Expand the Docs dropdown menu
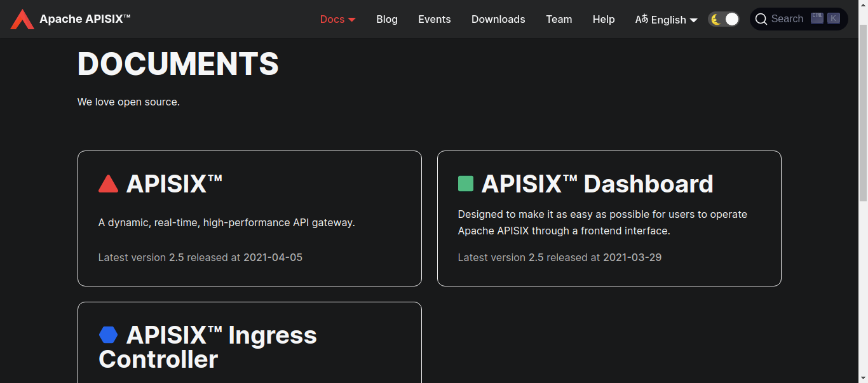868x383 pixels. [x=338, y=19]
